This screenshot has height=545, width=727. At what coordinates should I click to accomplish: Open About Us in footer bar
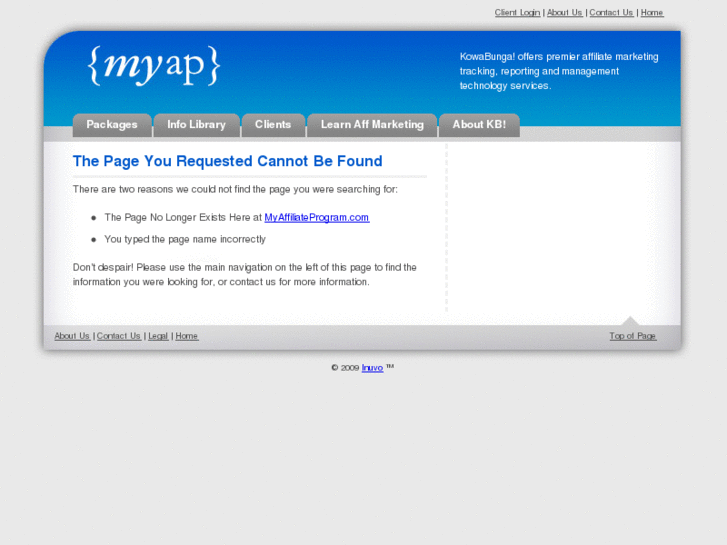(x=72, y=336)
